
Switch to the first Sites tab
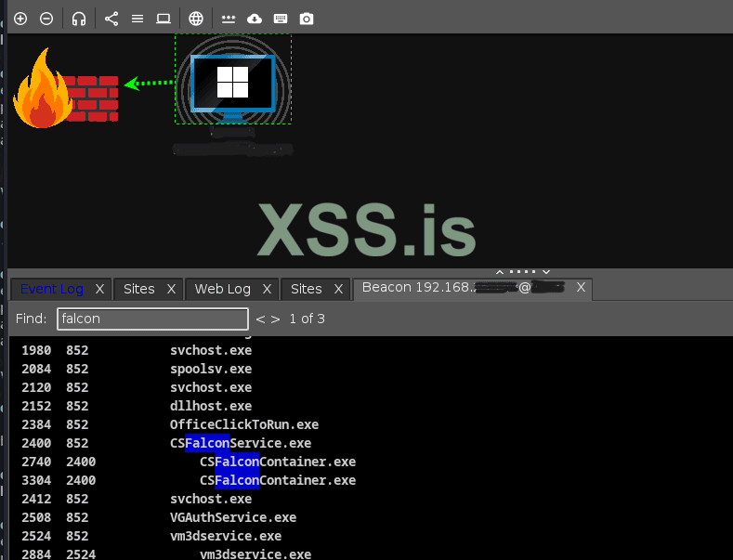tap(138, 289)
